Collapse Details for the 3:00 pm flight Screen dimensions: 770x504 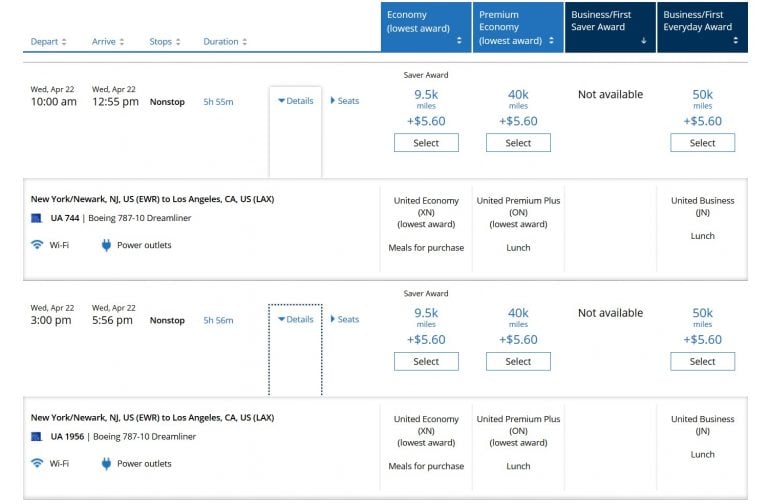[295, 320]
